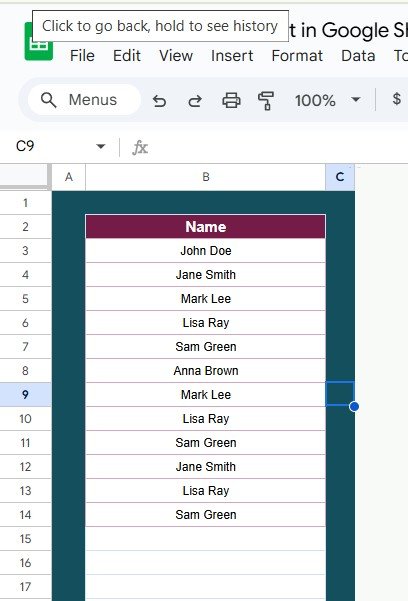408x601 pixels.
Task: Open the Insert menu
Action: tap(232, 56)
